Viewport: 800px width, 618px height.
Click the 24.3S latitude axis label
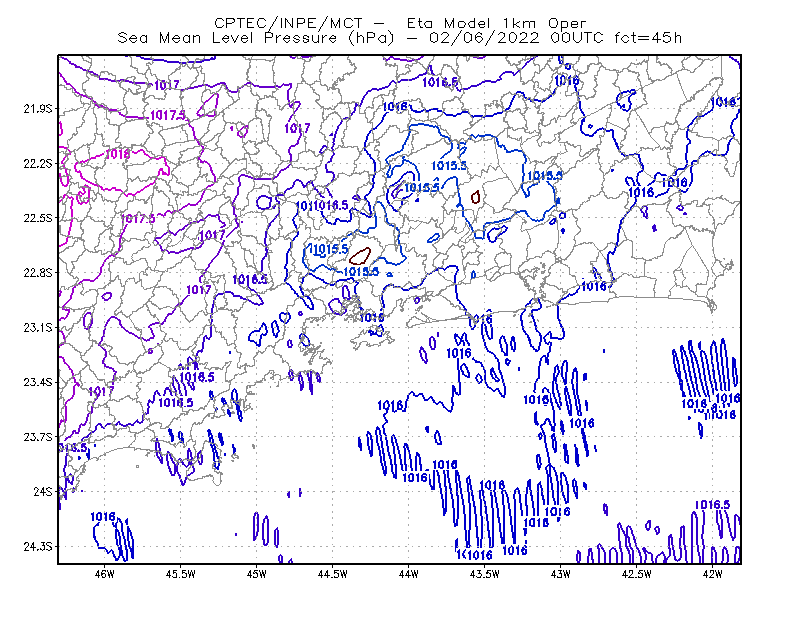[x=38, y=547]
